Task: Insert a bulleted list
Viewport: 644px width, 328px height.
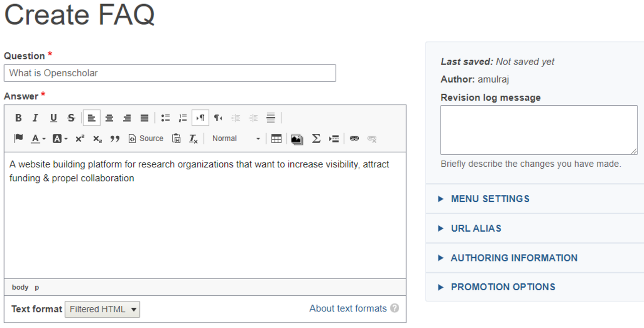Action: tap(165, 118)
